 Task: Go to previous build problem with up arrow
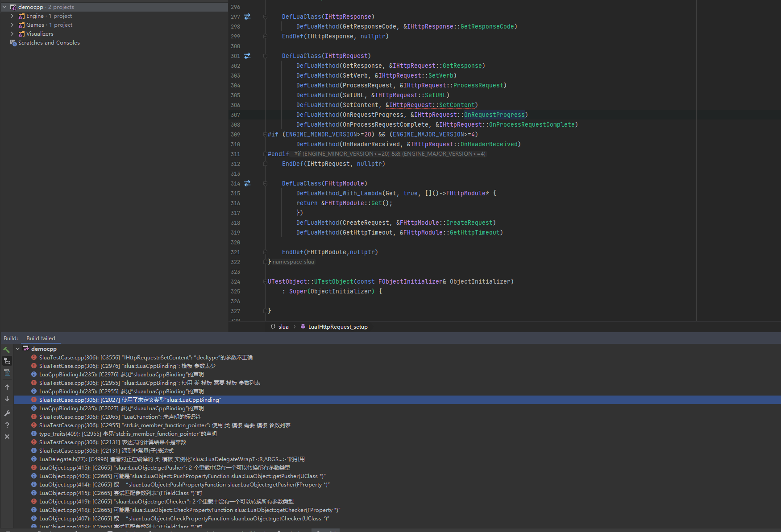7,387
